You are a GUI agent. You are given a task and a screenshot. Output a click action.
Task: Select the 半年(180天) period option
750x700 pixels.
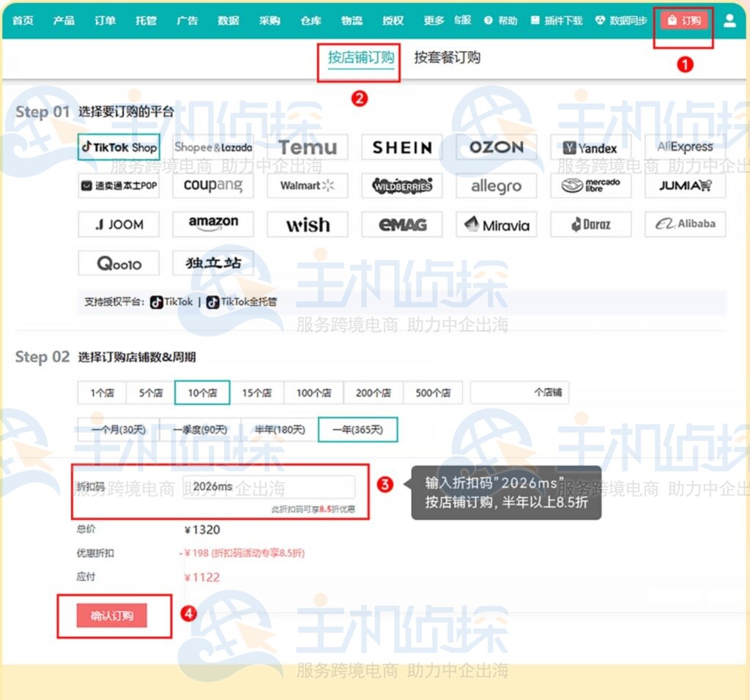pos(279,430)
